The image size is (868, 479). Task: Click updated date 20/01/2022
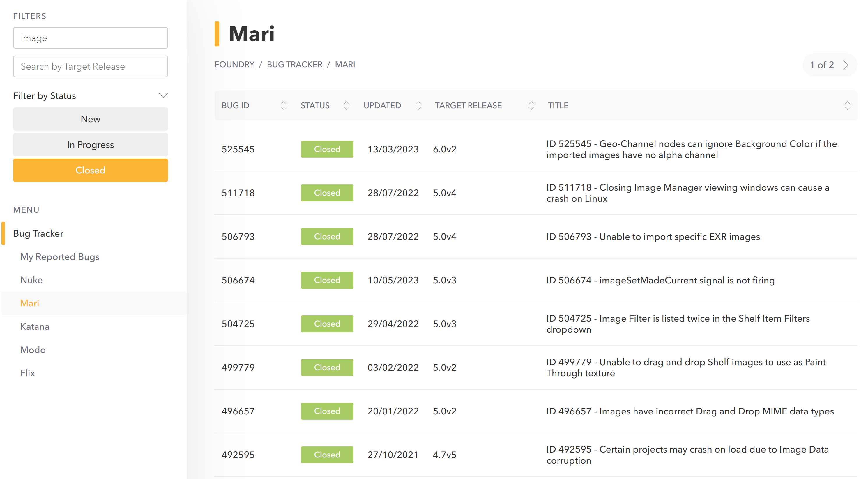[x=393, y=411]
